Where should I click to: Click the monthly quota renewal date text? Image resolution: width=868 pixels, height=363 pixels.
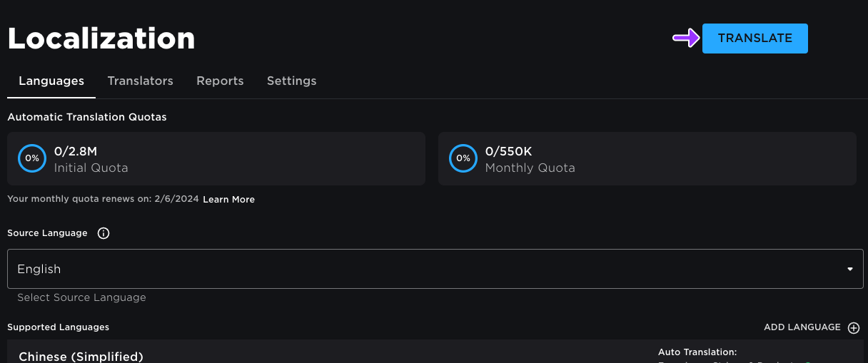(x=104, y=200)
